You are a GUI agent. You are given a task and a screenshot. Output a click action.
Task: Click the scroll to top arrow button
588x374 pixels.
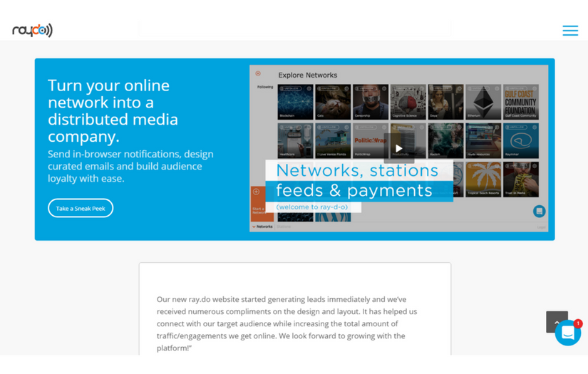pos(557,321)
